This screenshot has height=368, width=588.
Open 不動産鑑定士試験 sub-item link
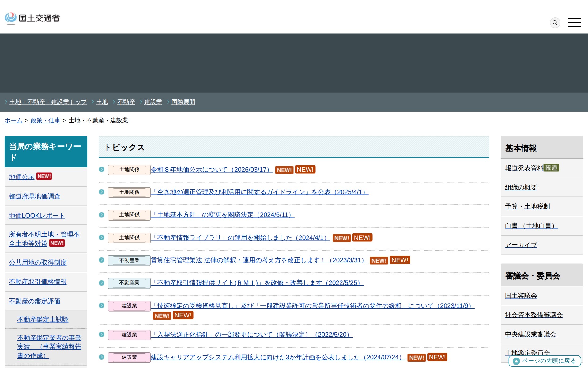43,320
